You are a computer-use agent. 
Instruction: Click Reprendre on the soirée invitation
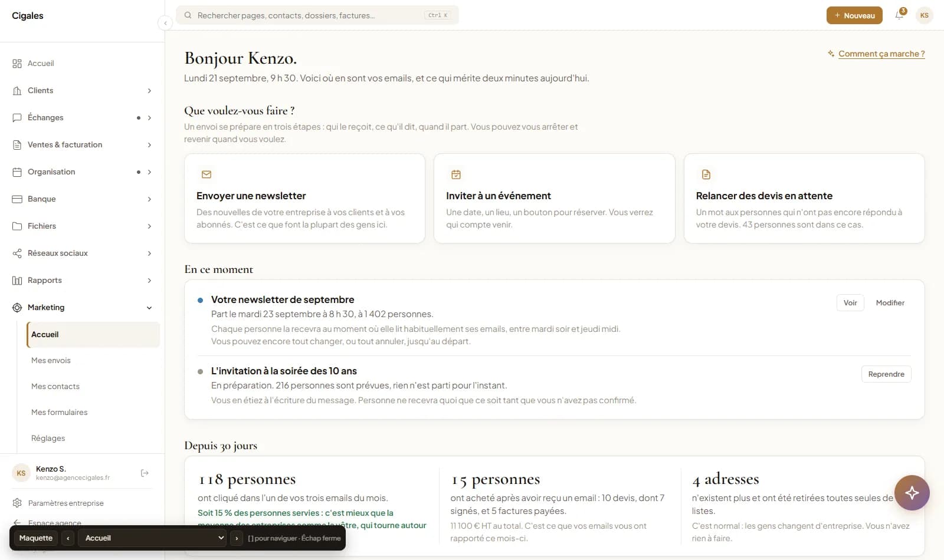tap(886, 374)
